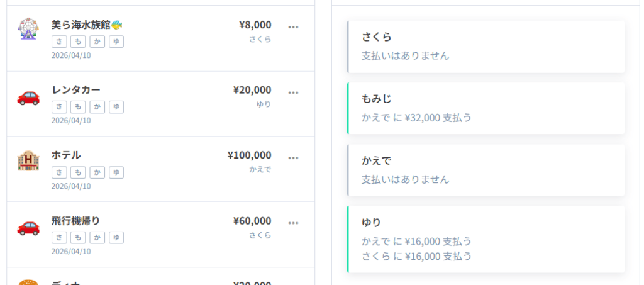Open the もみじ settlement card
The image size is (644, 285).
(486, 108)
